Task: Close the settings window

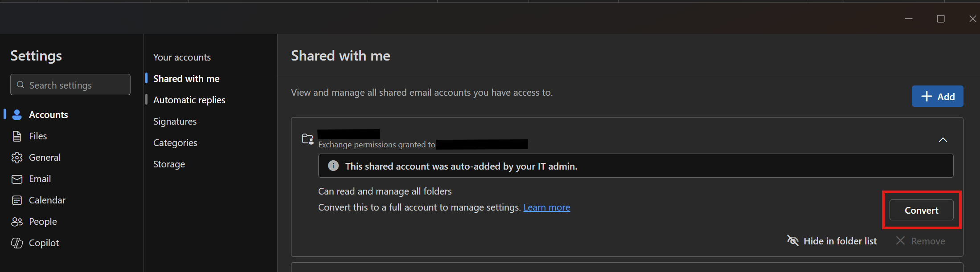Action: [x=973, y=19]
